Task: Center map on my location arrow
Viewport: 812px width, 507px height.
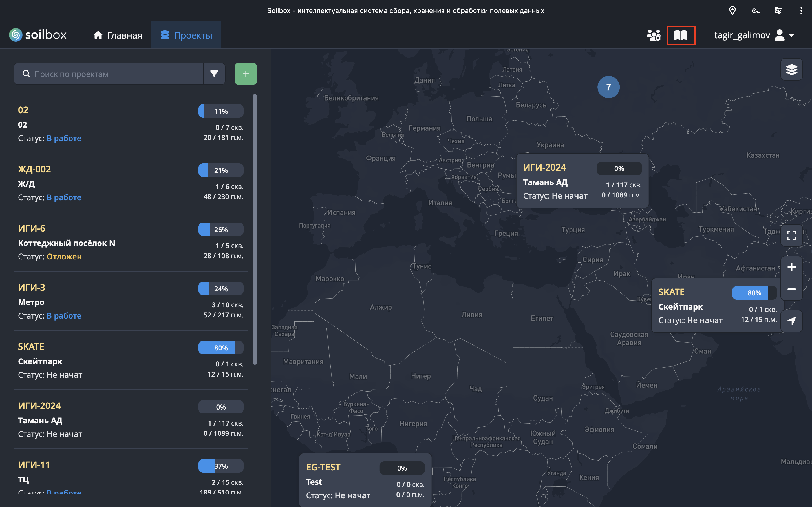Action: (791, 321)
